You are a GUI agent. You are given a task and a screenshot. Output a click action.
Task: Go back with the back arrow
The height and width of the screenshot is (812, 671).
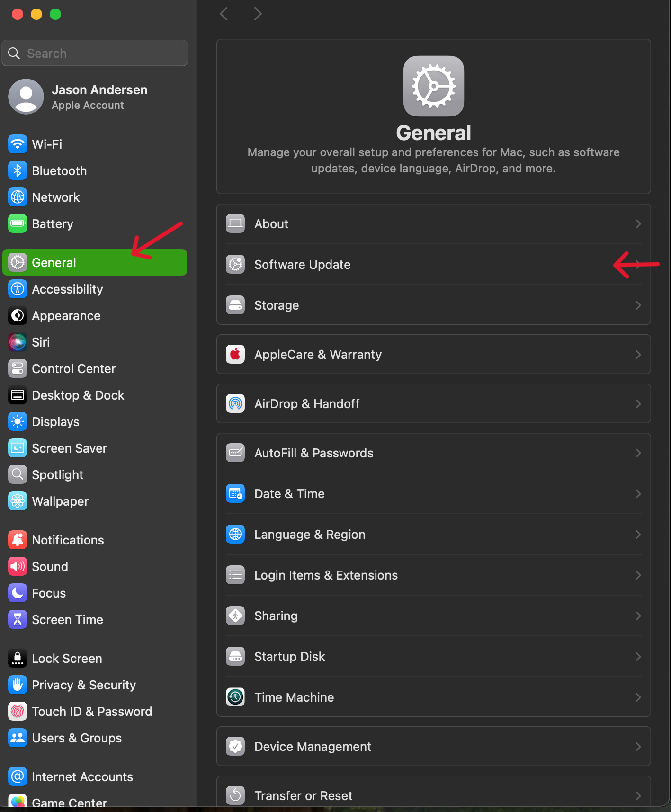[224, 14]
